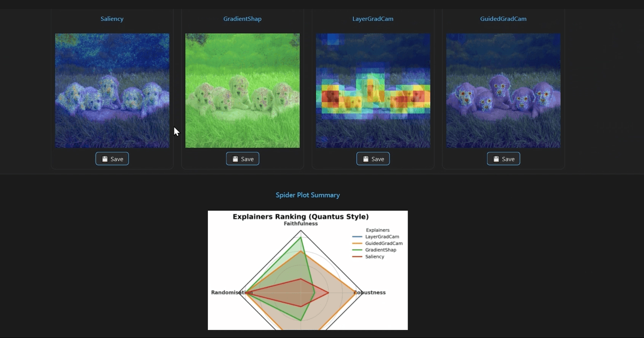
Task: Click the LayerGradCam card title
Action: [x=373, y=19]
